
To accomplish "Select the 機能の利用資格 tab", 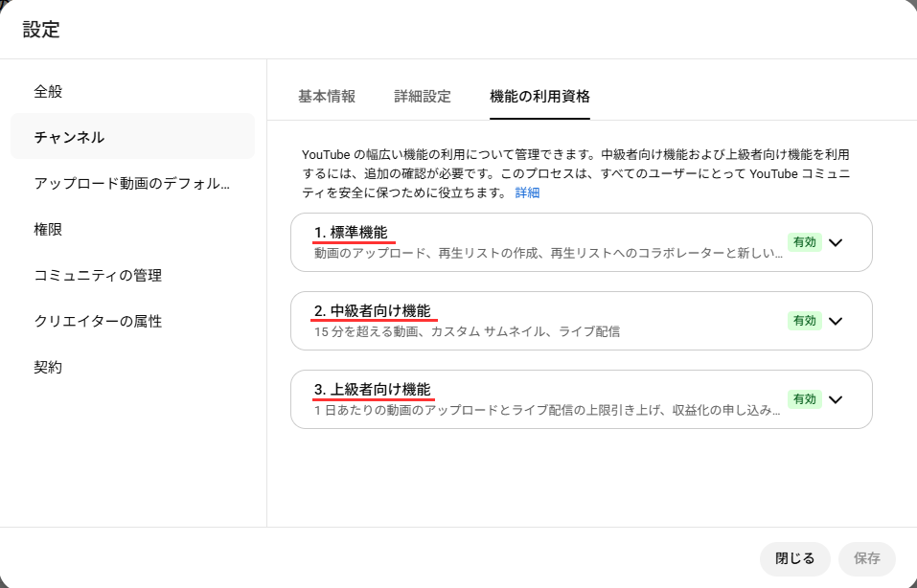I will coord(539,96).
